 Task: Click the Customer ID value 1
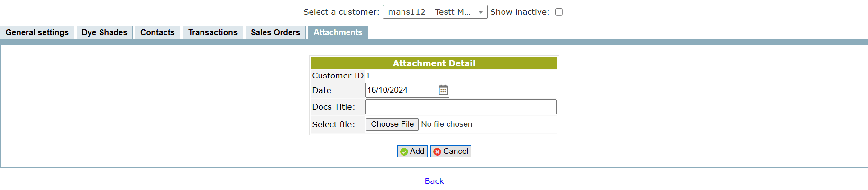pyautogui.click(x=368, y=76)
